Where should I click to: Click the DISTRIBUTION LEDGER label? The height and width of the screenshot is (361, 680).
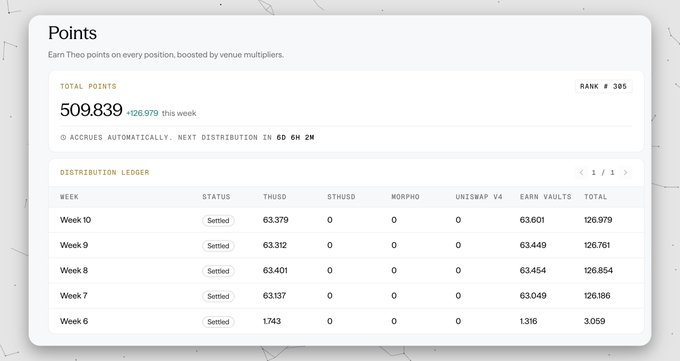click(105, 173)
